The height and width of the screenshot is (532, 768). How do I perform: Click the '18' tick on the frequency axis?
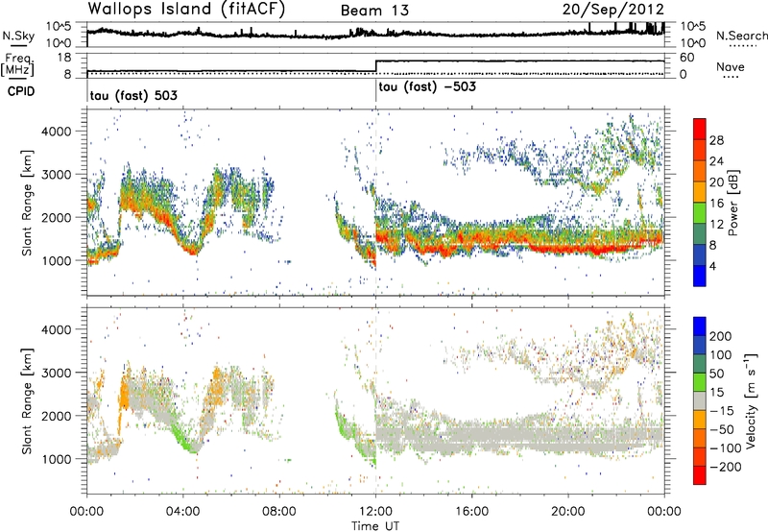pyautogui.click(x=64, y=58)
